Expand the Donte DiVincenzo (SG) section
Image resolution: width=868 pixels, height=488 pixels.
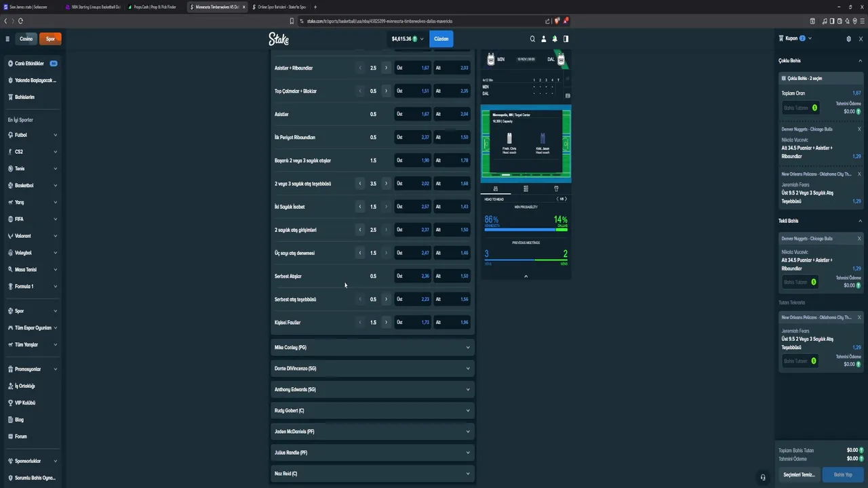pos(372,368)
